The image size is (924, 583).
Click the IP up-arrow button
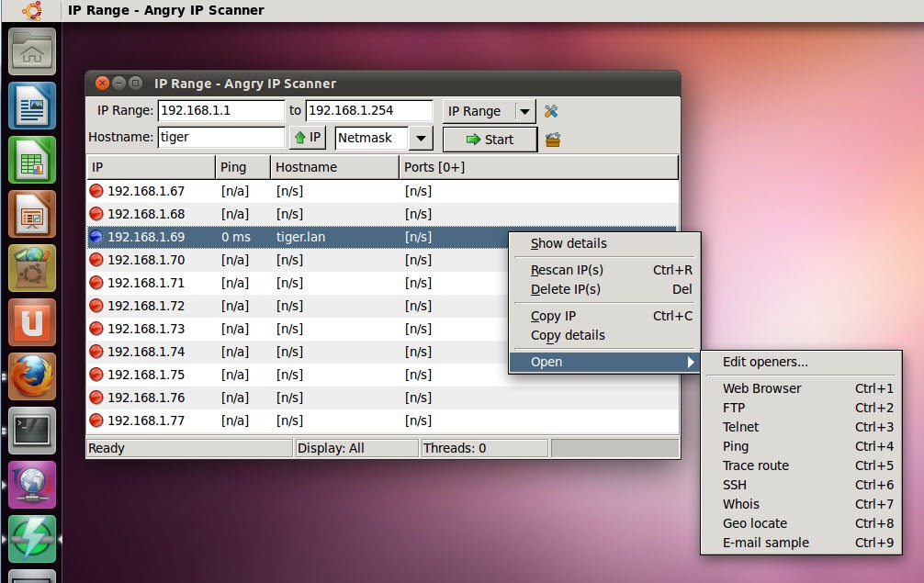(x=308, y=138)
